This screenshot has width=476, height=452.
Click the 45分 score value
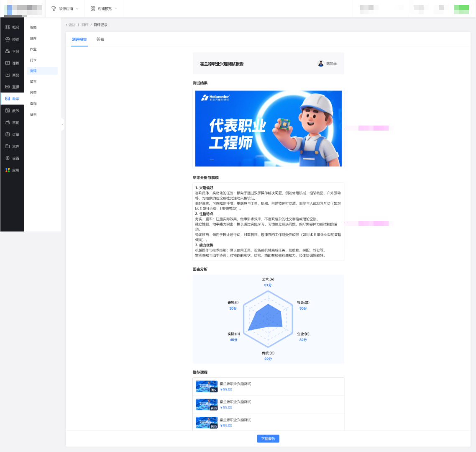[233, 340]
